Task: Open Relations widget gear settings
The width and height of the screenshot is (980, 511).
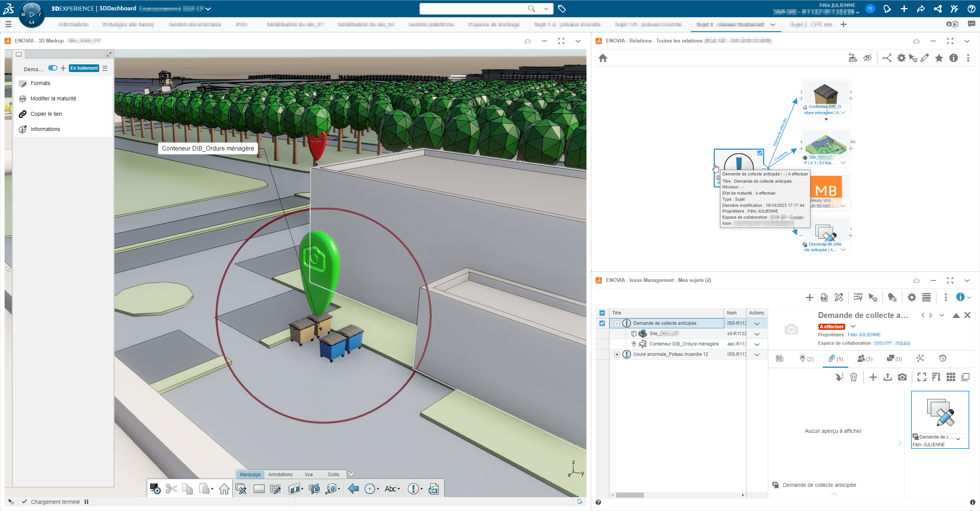Action: [x=902, y=58]
